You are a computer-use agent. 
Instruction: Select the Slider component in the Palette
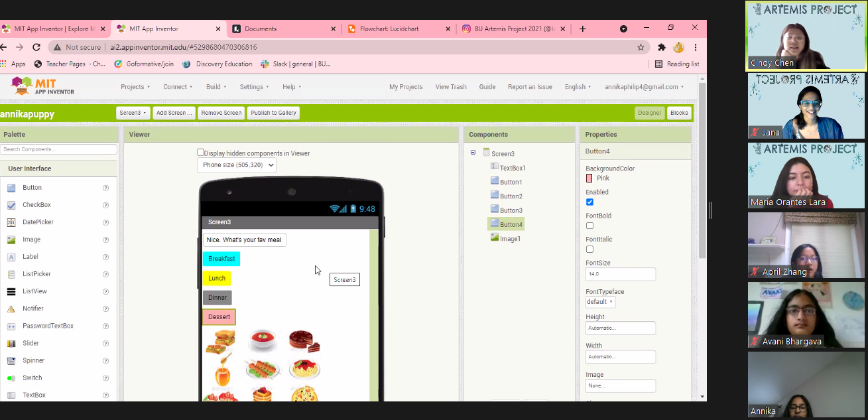[x=31, y=343]
